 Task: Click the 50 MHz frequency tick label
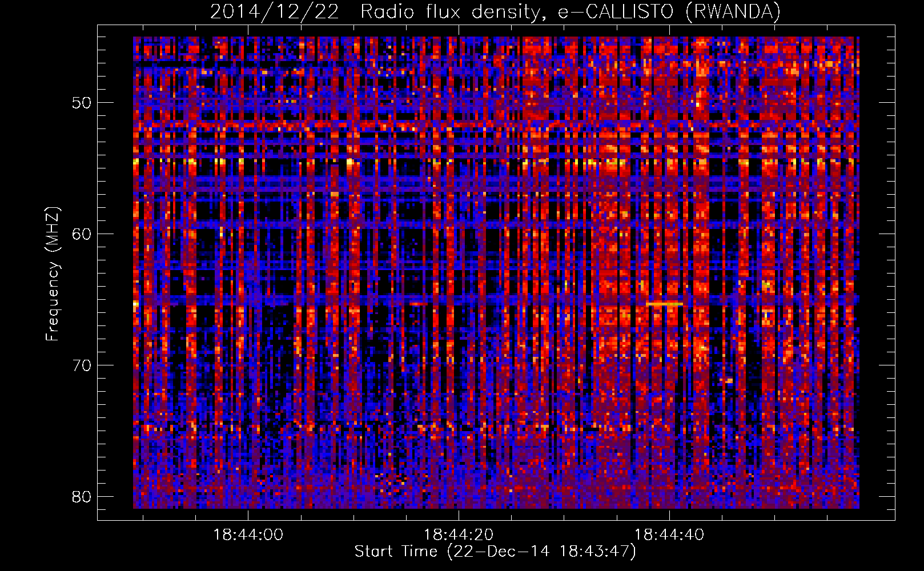coord(82,103)
